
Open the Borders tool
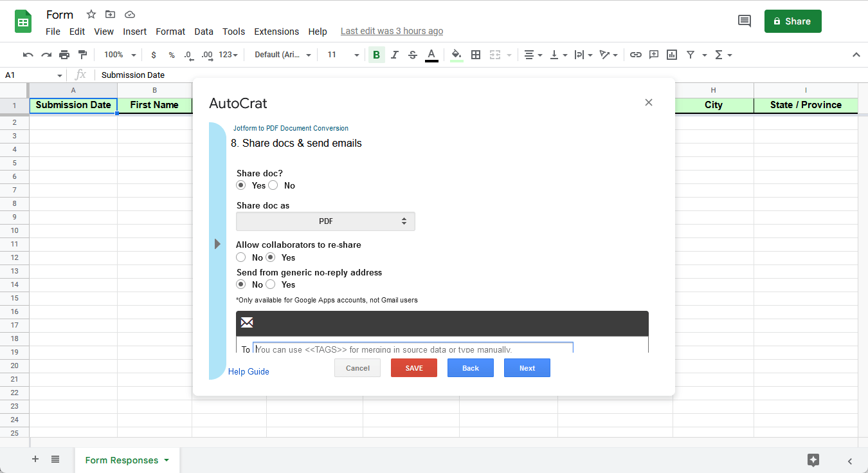[x=476, y=55]
